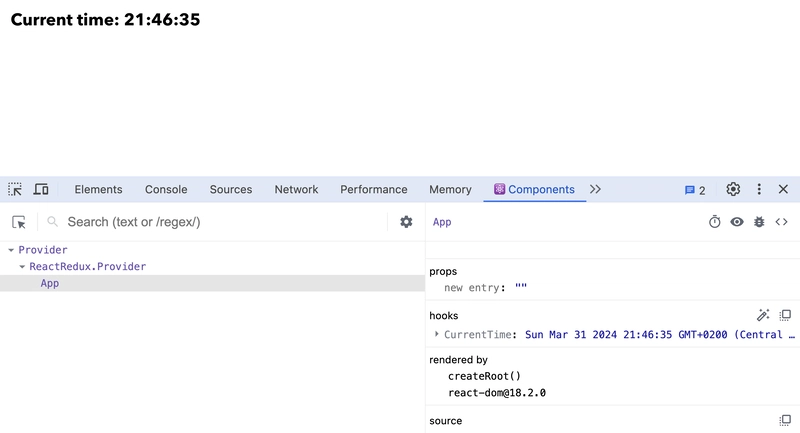800x433 pixels.
Task: Open the DevTools three-dot menu
Action: tap(759, 189)
